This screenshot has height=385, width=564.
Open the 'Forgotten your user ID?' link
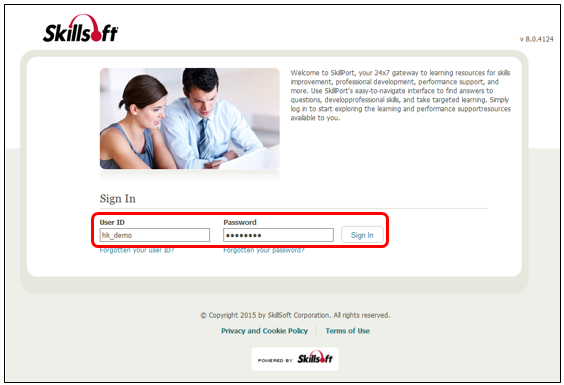[137, 250]
